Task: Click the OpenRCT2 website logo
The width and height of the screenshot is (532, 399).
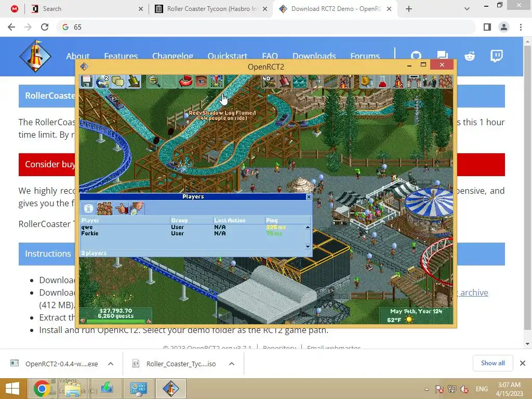Action: 35,56
